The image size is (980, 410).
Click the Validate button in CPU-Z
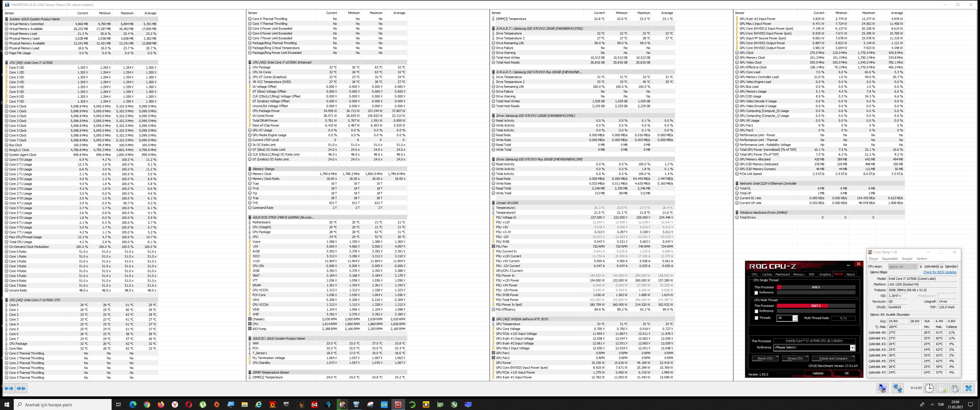click(x=818, y=374)
